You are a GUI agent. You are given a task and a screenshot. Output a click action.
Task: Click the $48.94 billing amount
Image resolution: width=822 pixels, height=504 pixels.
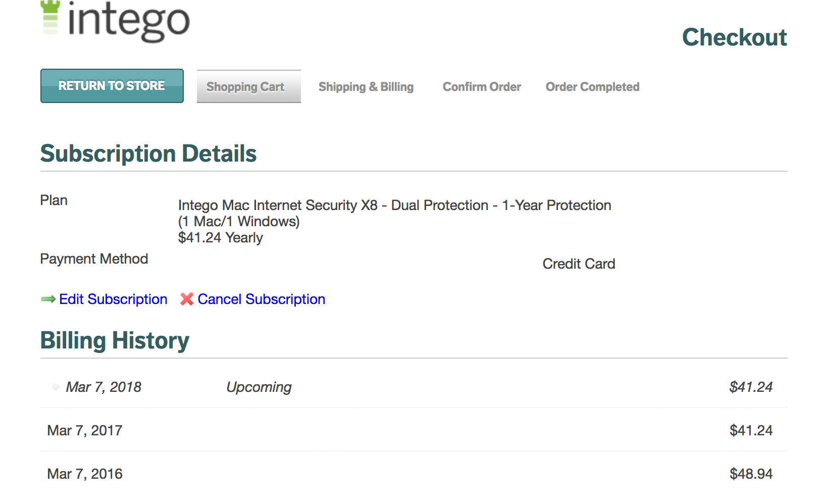pos(751,474)
